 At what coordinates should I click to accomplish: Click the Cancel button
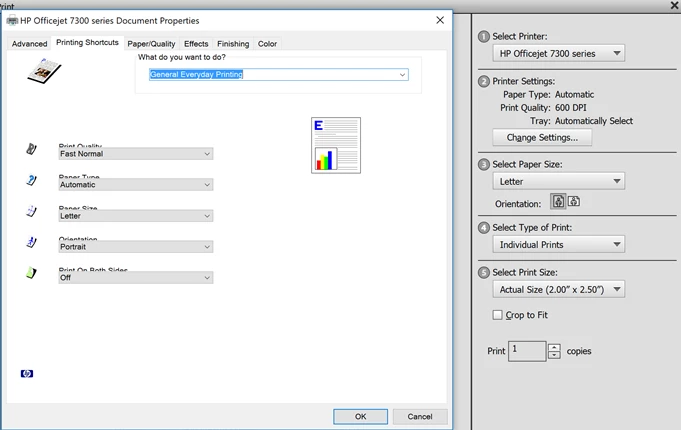click(x=420, y=417)
